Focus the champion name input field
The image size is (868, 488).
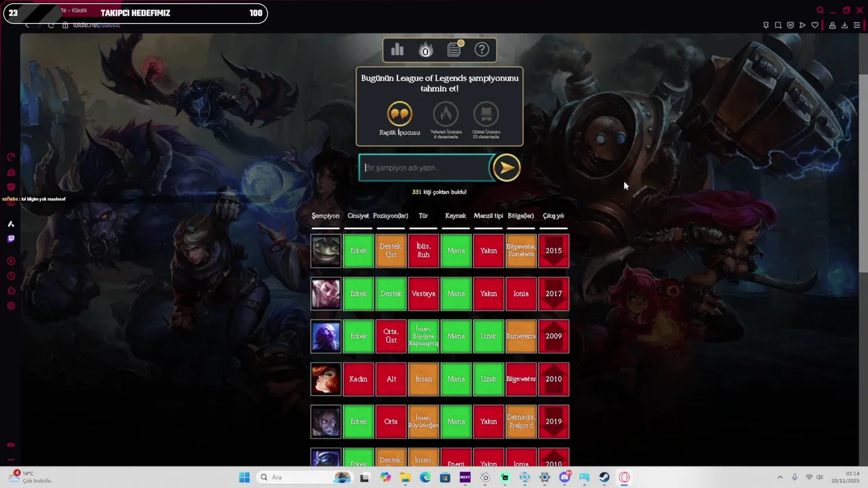click(x=426, y=168)
